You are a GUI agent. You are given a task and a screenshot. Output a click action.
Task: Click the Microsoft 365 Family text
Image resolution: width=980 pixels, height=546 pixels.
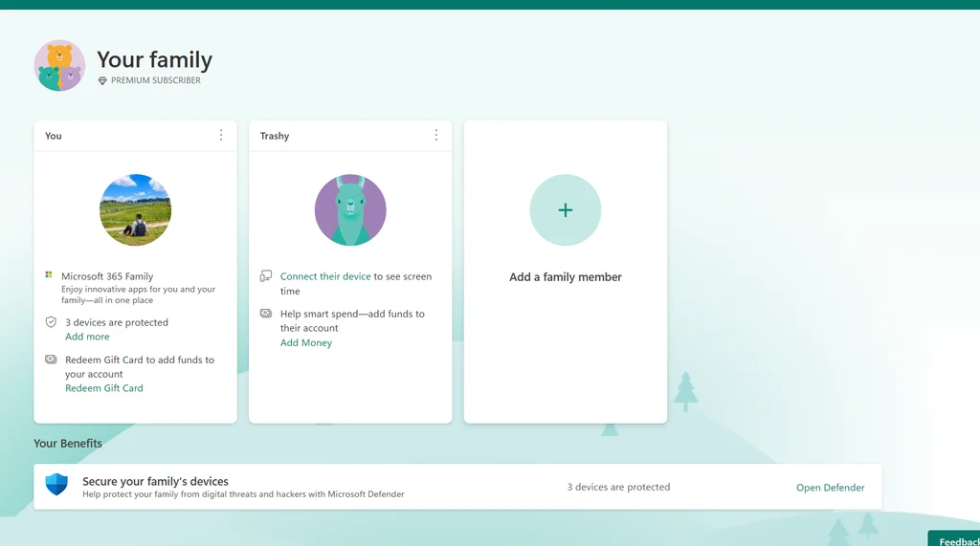tap(107, 276)
